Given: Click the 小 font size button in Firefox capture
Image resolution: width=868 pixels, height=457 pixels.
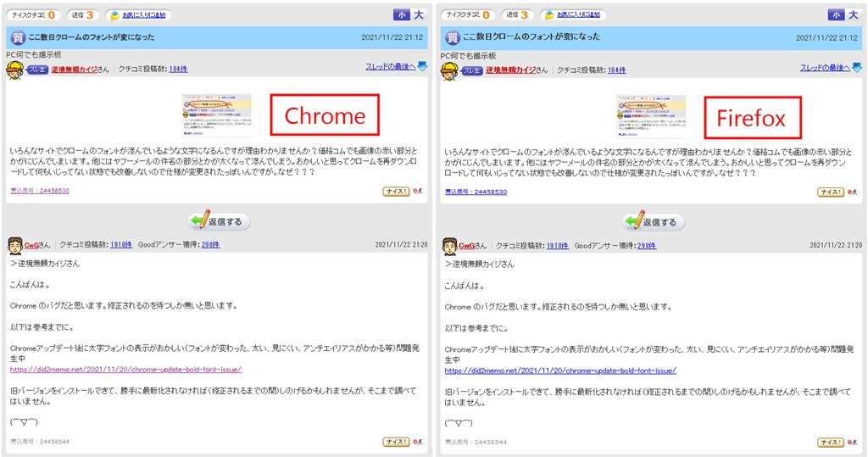Looking at the screenshot, I should [835, 15].
